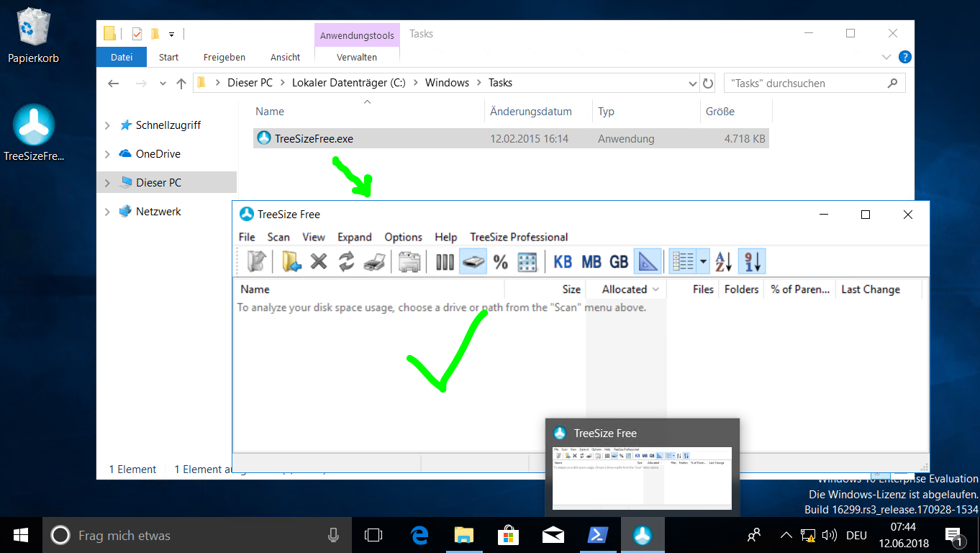Expand the OneDrive tree node

(x=107, y=154)
